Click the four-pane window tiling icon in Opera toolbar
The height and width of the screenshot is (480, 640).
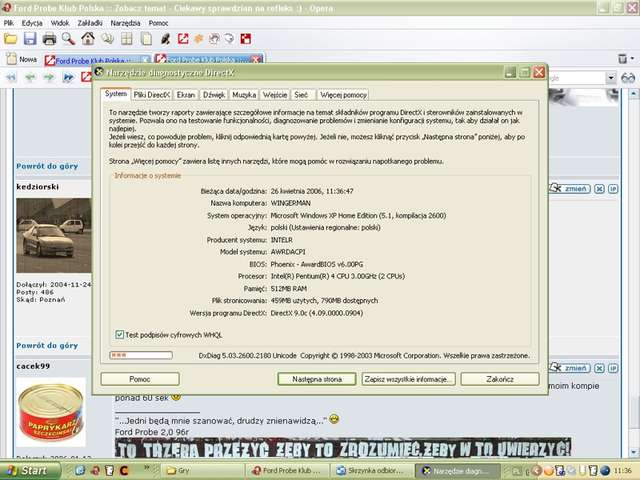[127, 39]
